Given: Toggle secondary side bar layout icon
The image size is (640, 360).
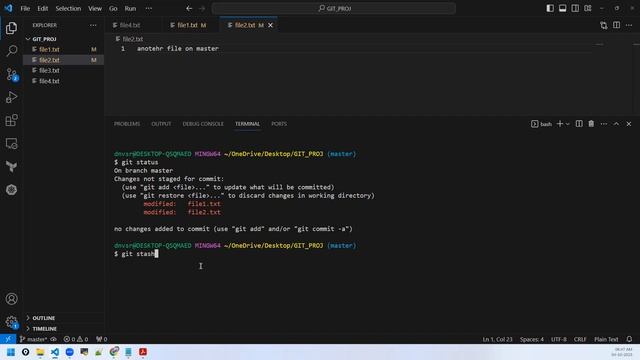Looking at the screenshot, I should [x=575, y=8].
